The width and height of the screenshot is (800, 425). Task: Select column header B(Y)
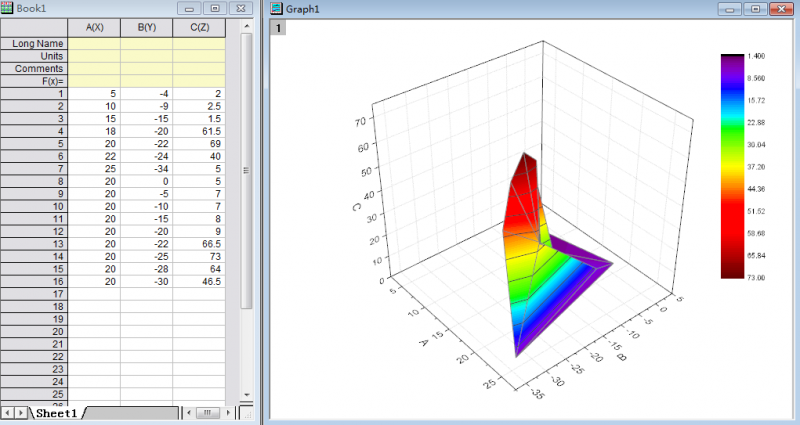(147, 28)
